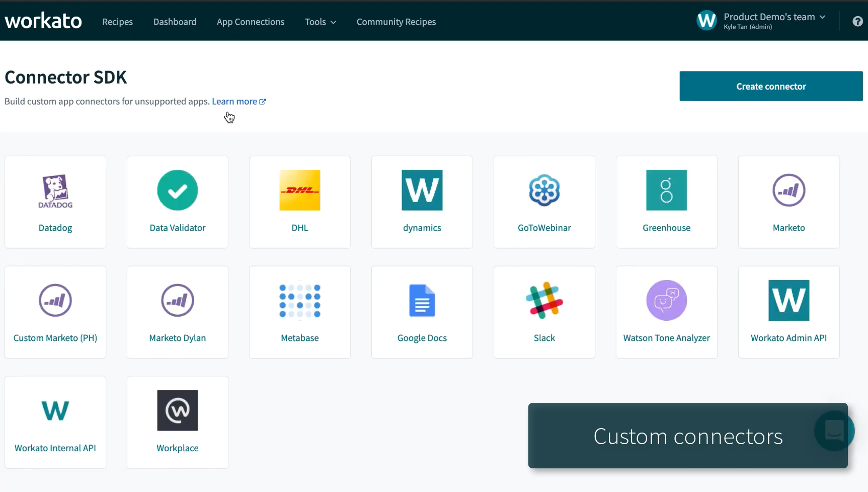Viewport: 868px width, 492px height.
Task: Expand the Tools dropdown menu
Action: 321,22
